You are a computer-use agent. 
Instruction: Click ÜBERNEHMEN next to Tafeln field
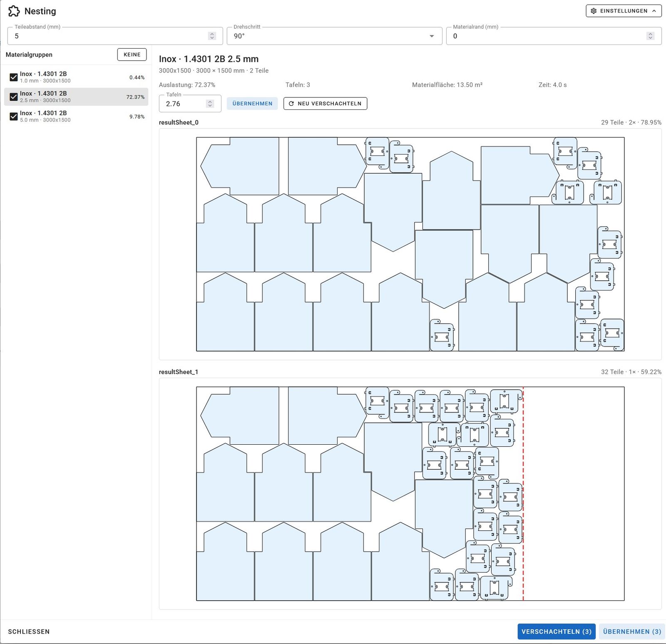click(252, 104)
